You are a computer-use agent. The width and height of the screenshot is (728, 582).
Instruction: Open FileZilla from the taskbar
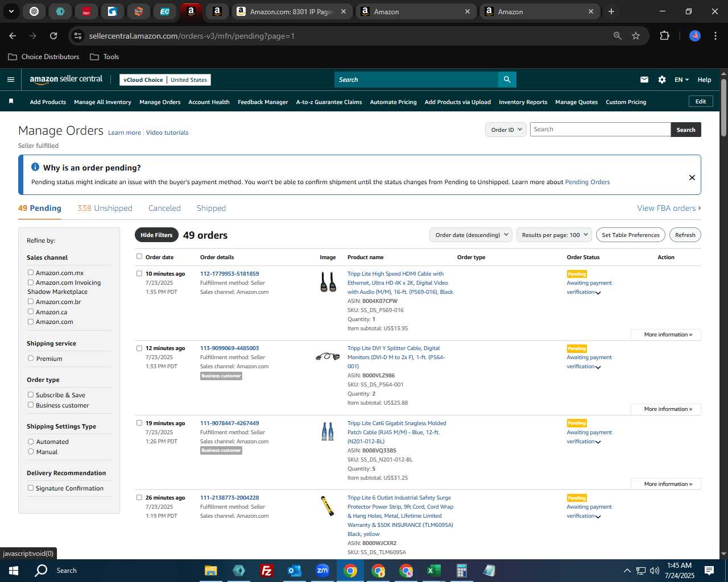(266, 571)
